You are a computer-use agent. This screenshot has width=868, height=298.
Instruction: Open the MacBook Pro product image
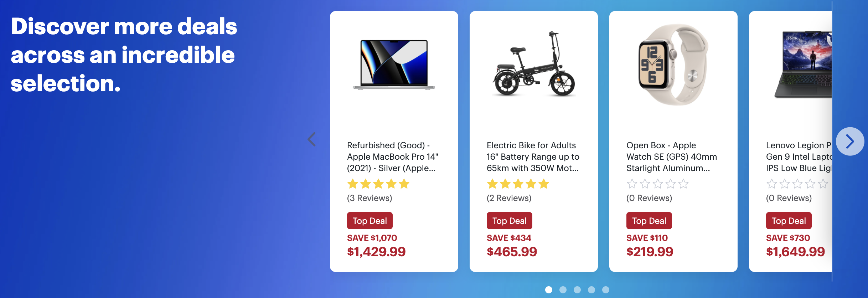[x=394, y=65]
